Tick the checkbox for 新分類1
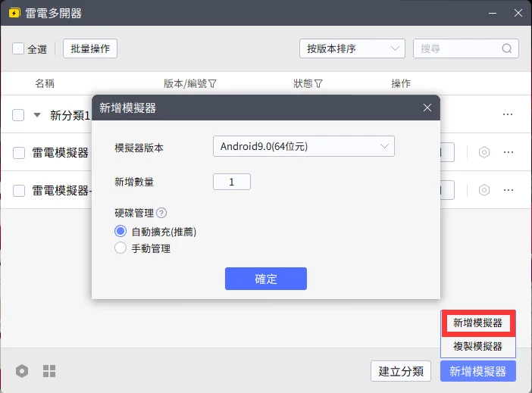Viewport: 532px width, 393px height. tap(18, 115)
